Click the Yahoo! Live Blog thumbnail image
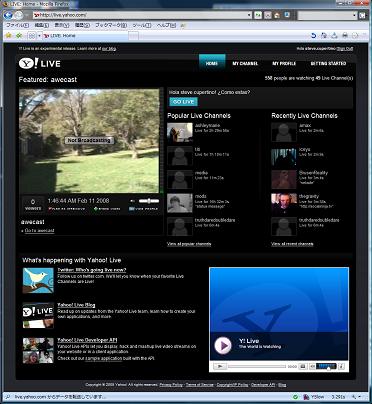372x404 pixels. (38, 315)
